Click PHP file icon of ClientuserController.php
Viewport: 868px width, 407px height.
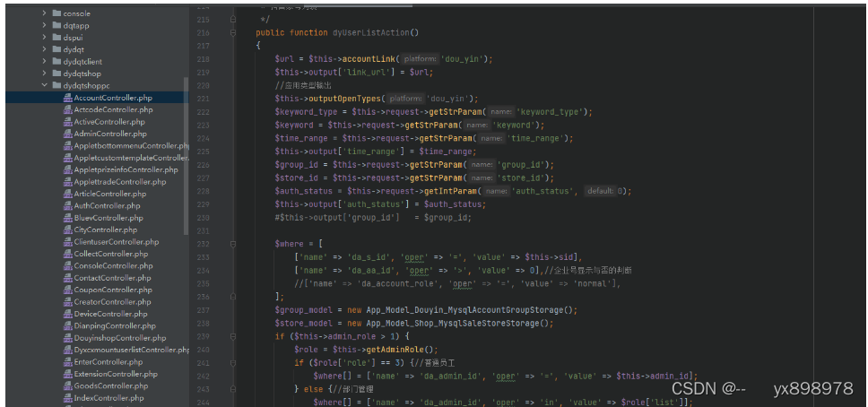coord(67,242)
